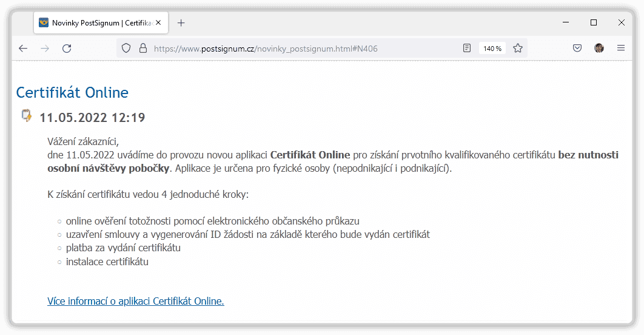Click bullet "uzavření smlouvy a vygenerování ID žádosti"

(x=248, y=235)
